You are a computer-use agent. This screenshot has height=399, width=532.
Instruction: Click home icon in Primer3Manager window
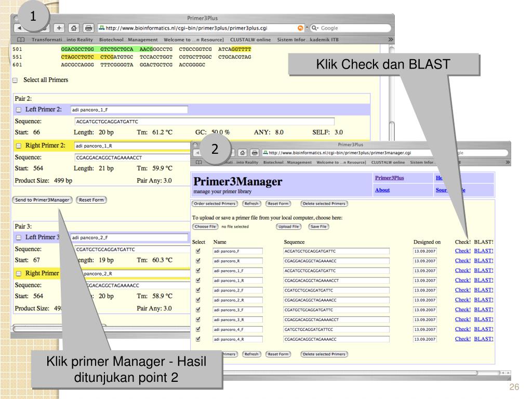[243, 153]
